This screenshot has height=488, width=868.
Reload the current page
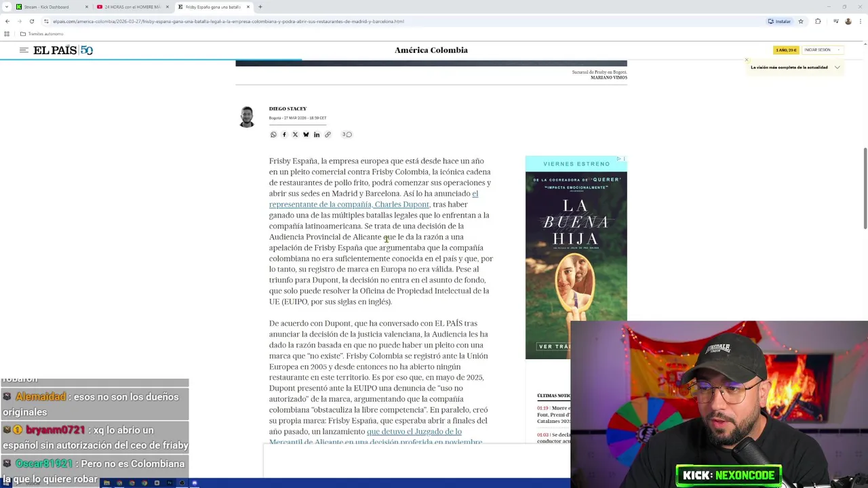point(31,21)
